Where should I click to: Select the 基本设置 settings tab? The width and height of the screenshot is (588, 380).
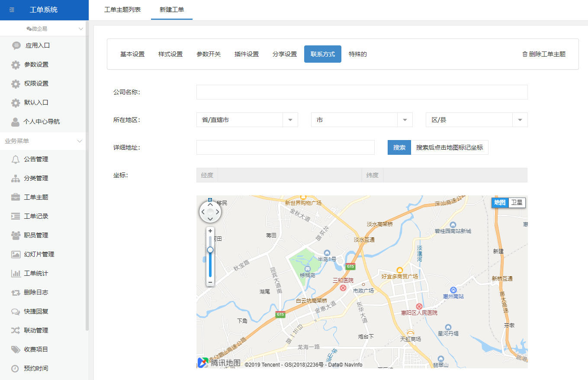[x=132, y=54]
